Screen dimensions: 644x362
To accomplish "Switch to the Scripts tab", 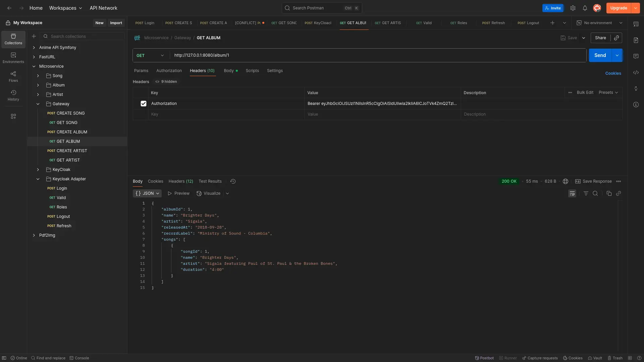I will pyautogui.click(x=252, y=71).
